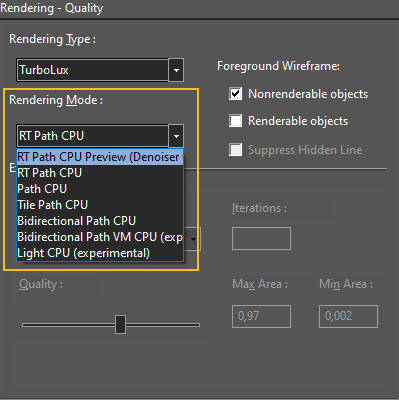Click the Rendering Mode label

click(56, 100)
